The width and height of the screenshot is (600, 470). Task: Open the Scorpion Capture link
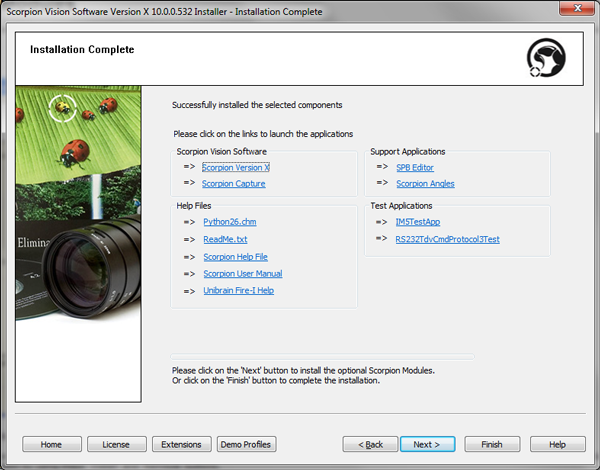coord(233,184)
